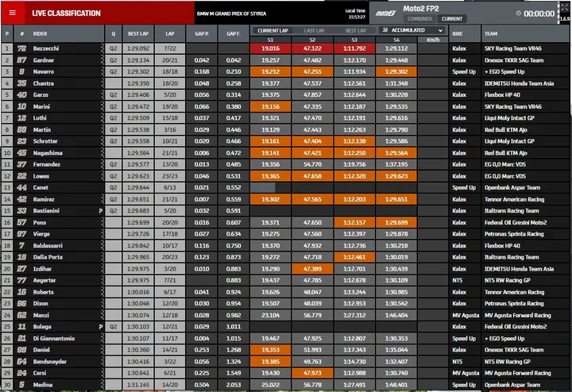Screen dimensions: 572x392
Task: Click best lap 1:31.145 for Medina
Action: point(138,385)
